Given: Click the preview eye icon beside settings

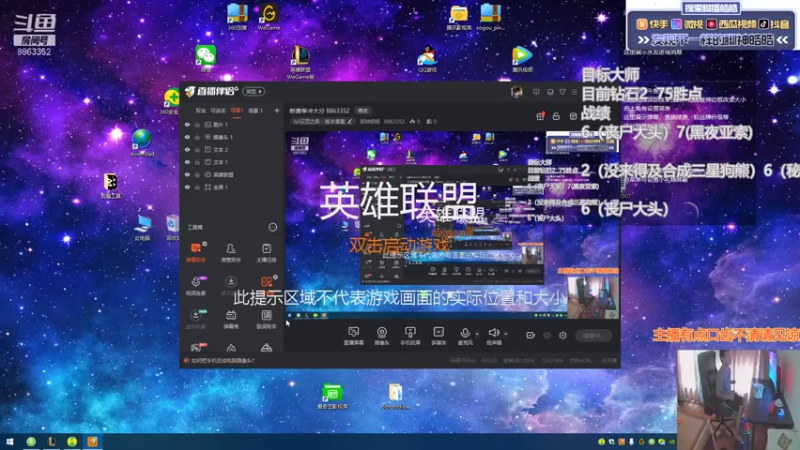Looking at the screenshot, I should (547, 335).
